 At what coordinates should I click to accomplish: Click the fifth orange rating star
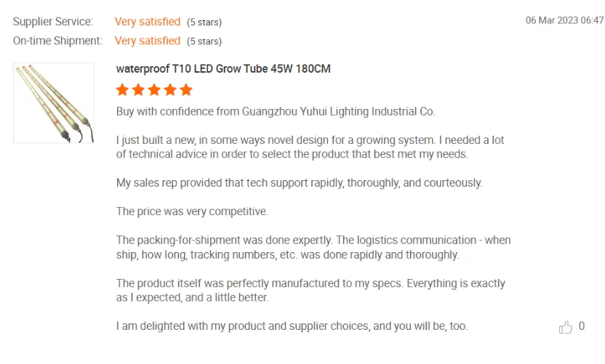[x=186, y=89]
